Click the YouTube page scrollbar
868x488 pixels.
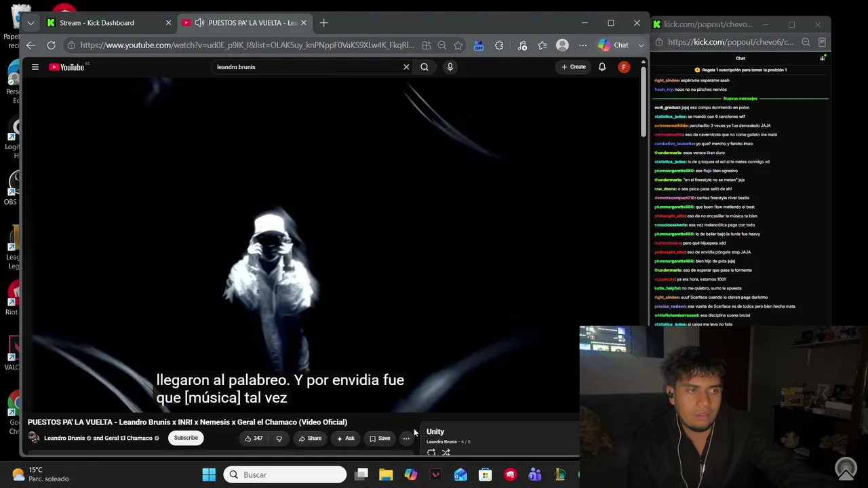tap(644, 102)
